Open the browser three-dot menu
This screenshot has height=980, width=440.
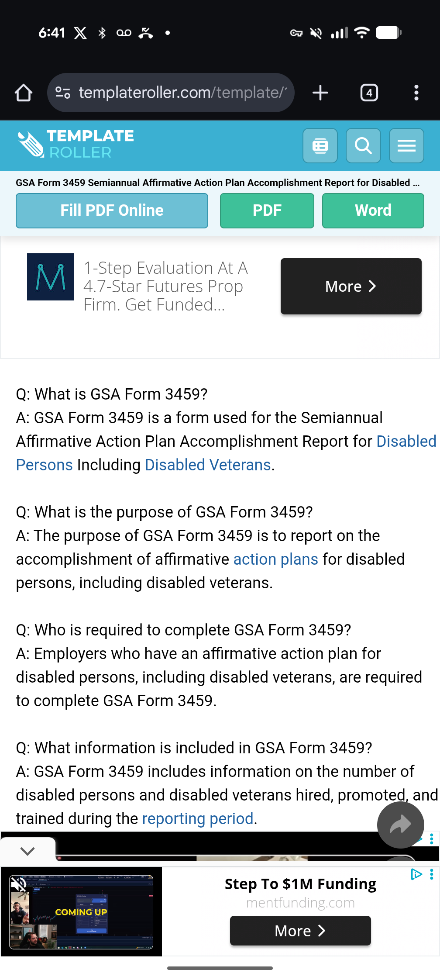click(x=416, y=93)
